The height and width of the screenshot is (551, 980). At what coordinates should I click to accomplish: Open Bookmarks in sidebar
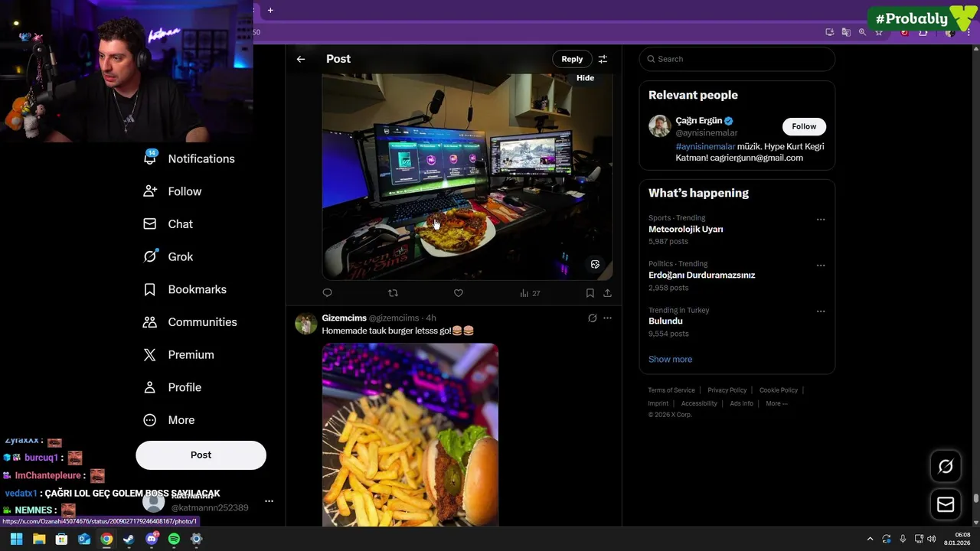pos(185,289)
